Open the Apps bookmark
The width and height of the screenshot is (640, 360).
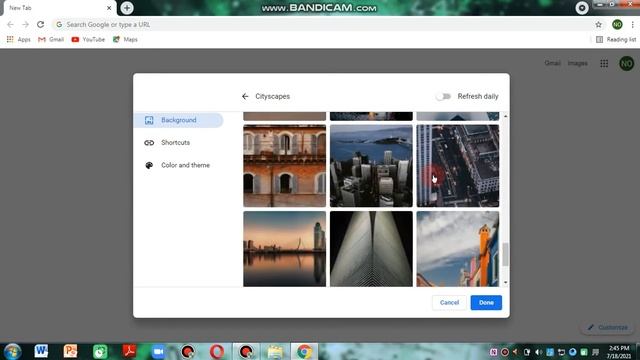point(18,40)
